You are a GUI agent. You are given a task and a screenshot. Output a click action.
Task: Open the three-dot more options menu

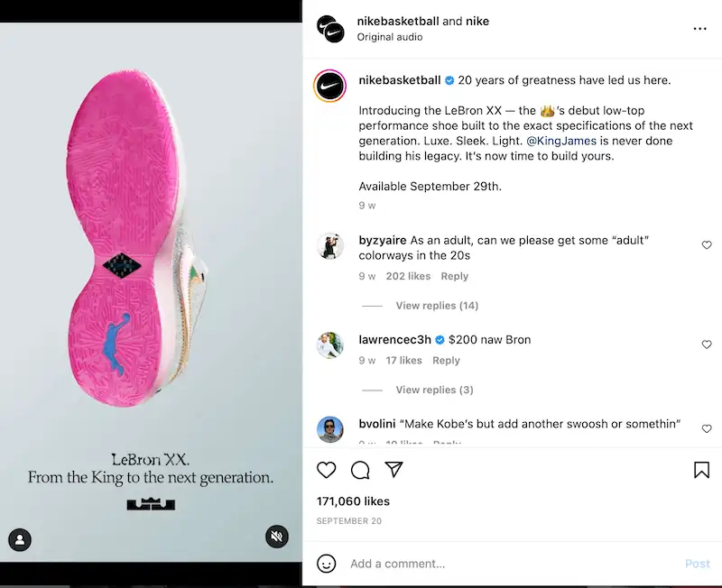[x=700, y=29]
